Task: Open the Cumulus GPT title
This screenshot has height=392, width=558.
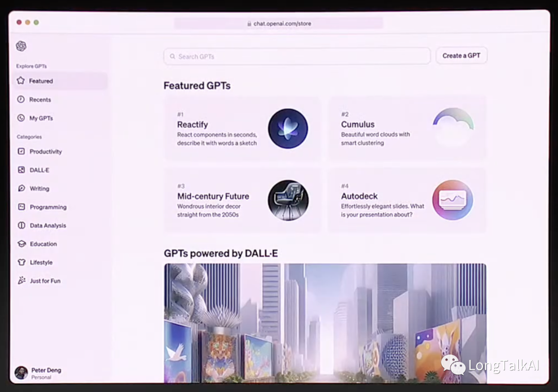Action: (358, 124)
